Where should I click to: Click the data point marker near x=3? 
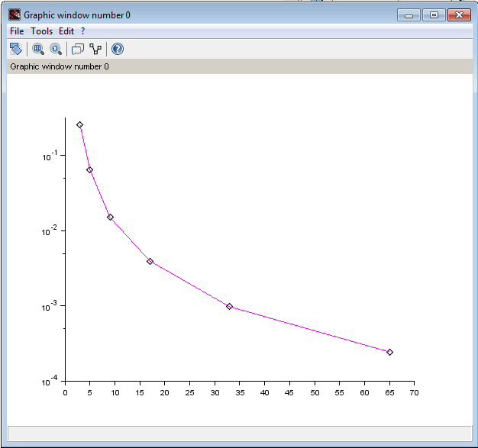pyautogui.click(x=79, y=124)
